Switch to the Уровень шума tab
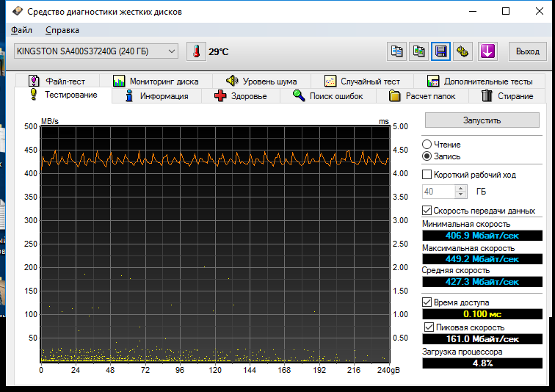 pyautogui.click(x=261, y=81)
